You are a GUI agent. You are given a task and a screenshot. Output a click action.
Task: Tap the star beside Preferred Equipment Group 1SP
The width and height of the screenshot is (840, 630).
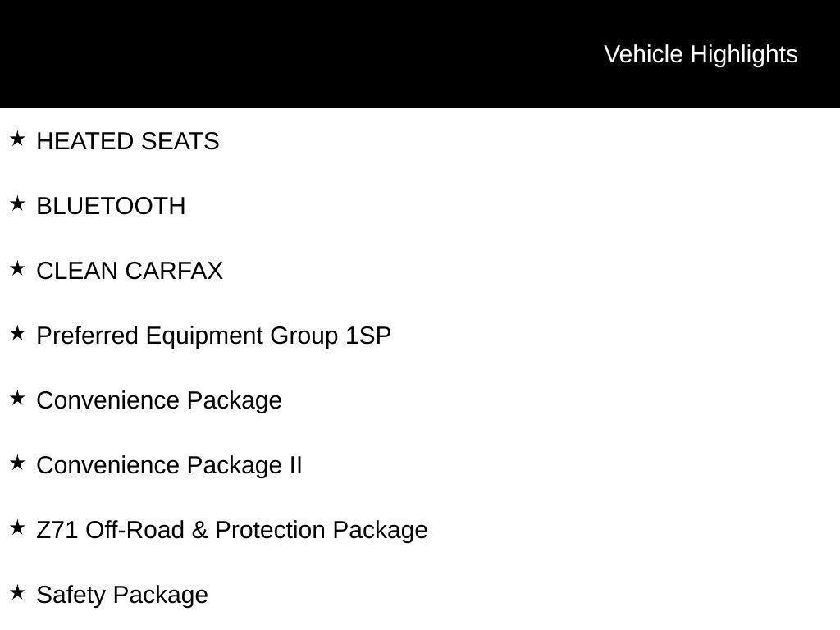coord(17,334)
